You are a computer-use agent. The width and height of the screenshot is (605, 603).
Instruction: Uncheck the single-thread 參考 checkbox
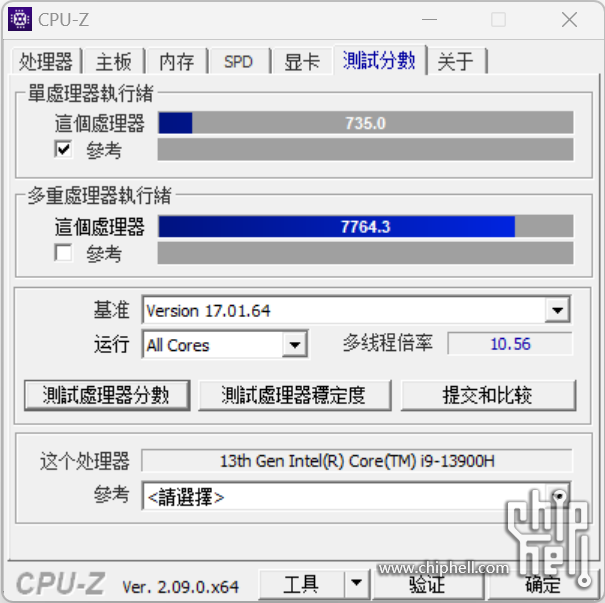[x=63, y=149]
